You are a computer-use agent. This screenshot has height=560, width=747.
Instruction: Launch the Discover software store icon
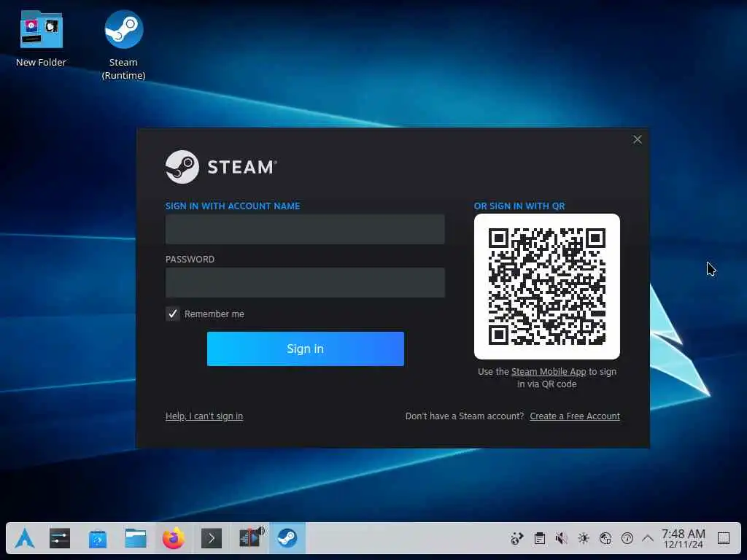tap(98, 539)
